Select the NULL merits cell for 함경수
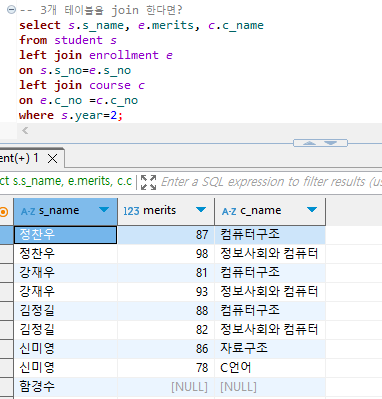The width and height of the screenshot is (382, 399). (x=166, y=387)
